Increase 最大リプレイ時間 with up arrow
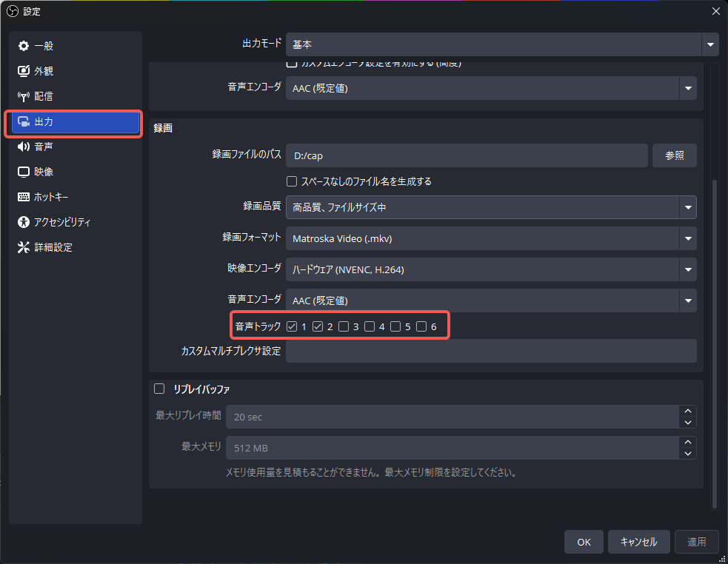728x564 pixels. tap(687, 412)
